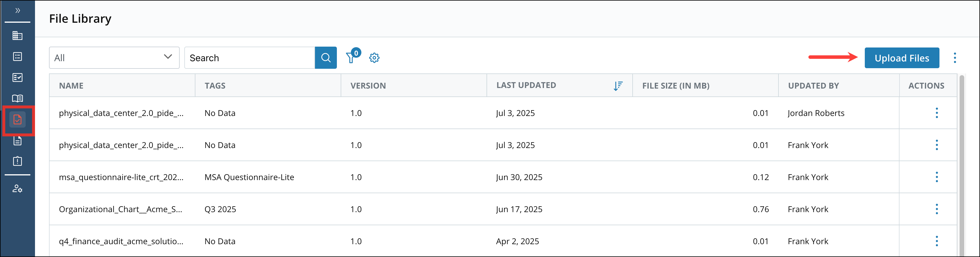Click the checklist icon in the sidebar

17,78
